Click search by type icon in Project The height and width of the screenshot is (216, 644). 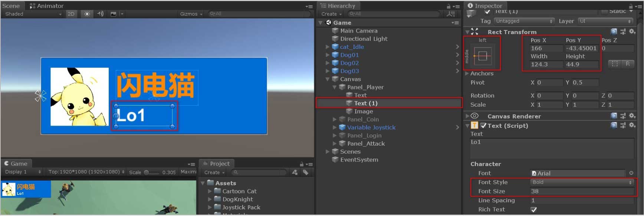[295, 172]
